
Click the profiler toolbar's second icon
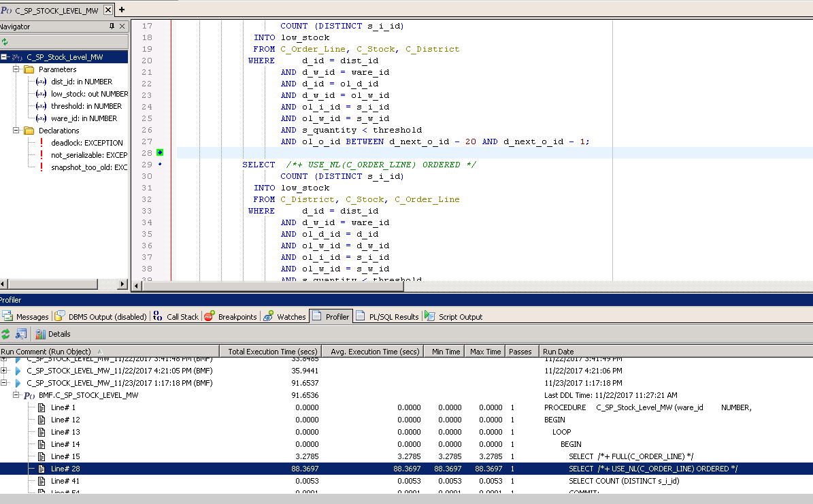click(x=21, y=334)
